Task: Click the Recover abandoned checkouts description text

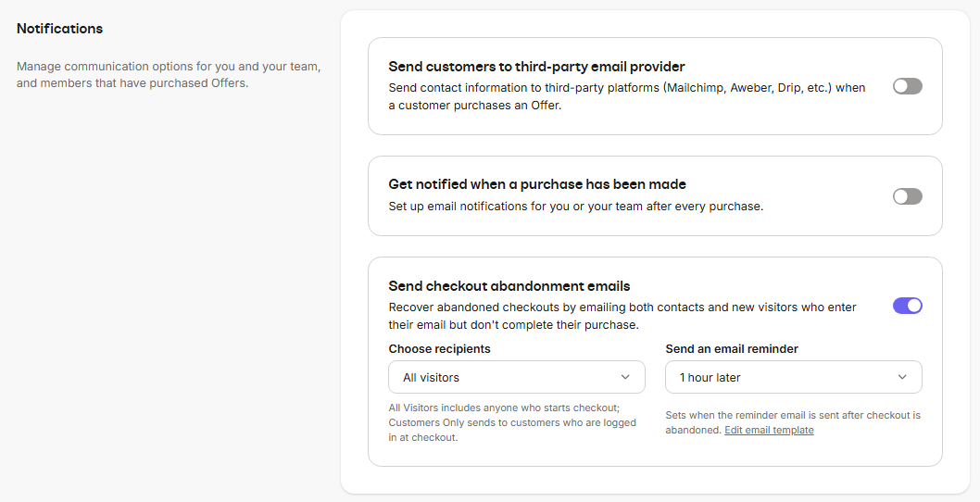Action: click(x=622, y=316)
